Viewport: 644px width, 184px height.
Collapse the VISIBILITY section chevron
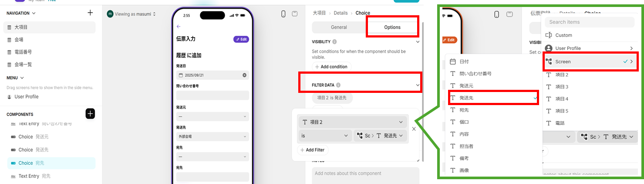coord(418,42)
